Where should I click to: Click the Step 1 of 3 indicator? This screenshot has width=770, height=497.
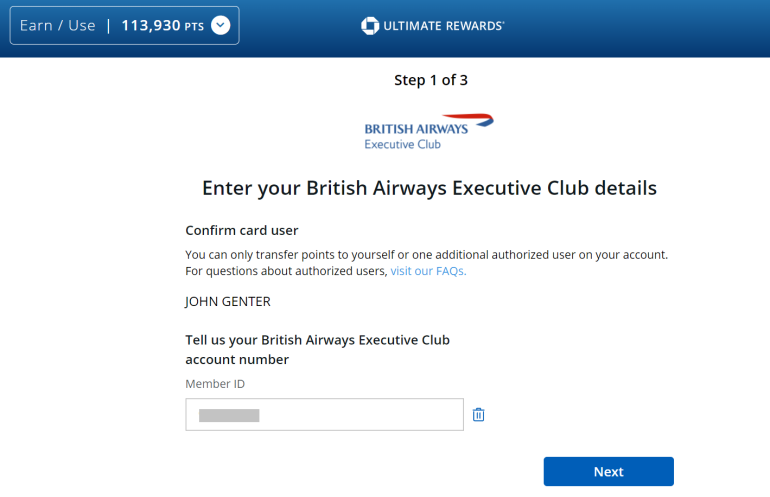click(x=430, y=81)
